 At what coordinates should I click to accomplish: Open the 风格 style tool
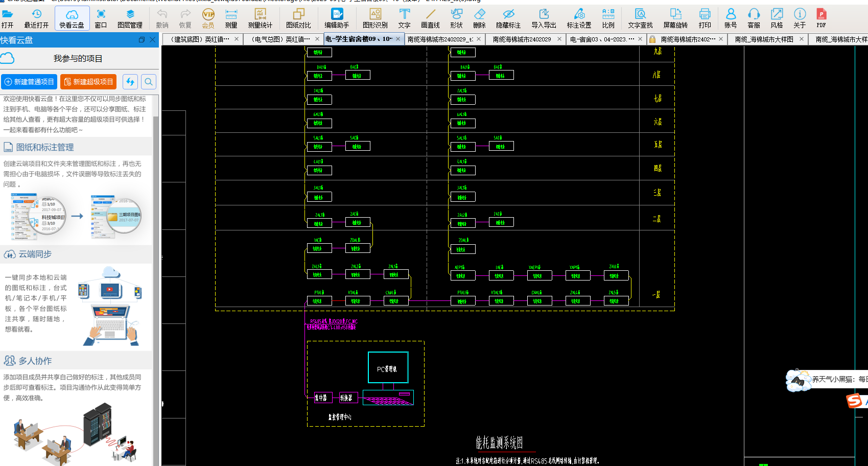click(x=777, y=18)
